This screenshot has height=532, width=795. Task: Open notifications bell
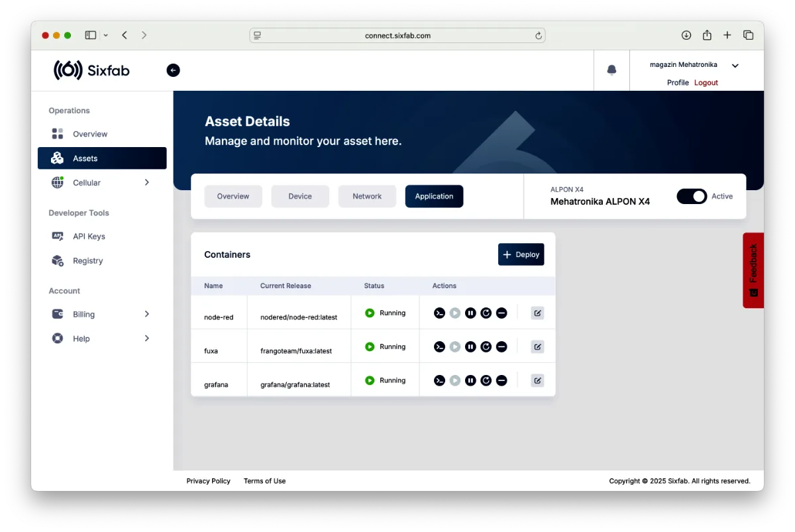[611, 70]
